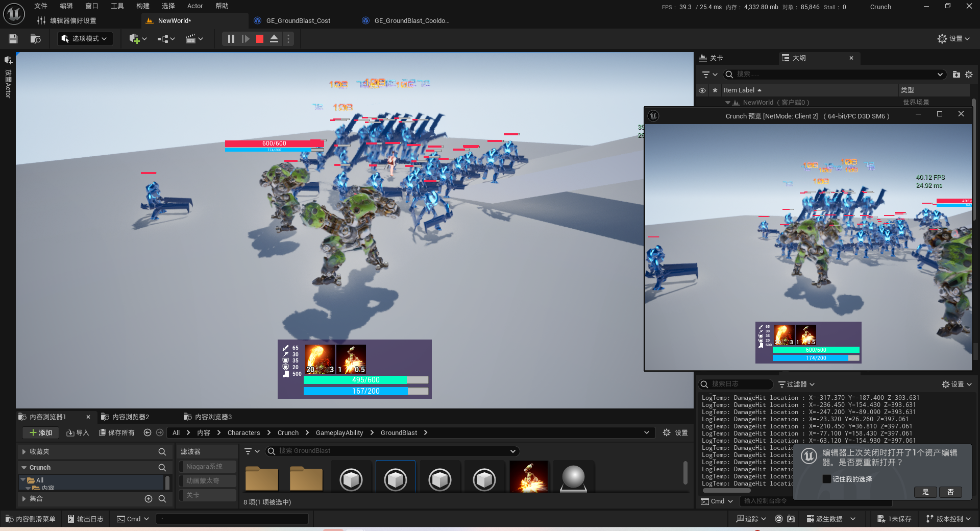This screenshot has height=531, width=980.
Task: Click the 导入 import button
Action: point(78,433)
